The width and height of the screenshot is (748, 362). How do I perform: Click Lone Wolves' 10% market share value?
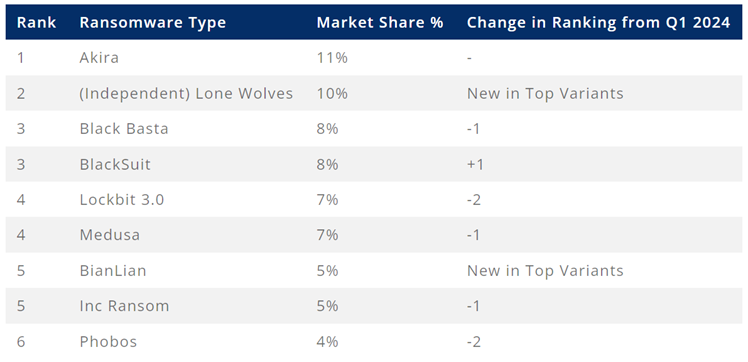click(x=332, y=93)
